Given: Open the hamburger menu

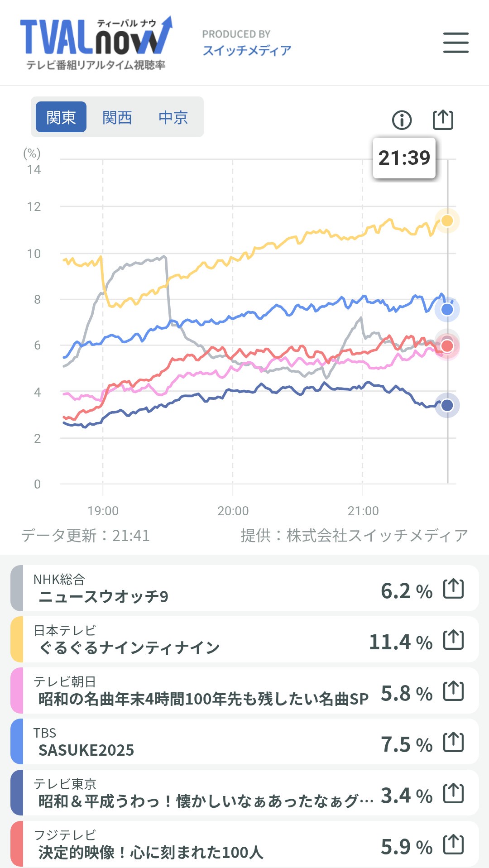Looking at the screenshot, I should (x=455, y=43).
